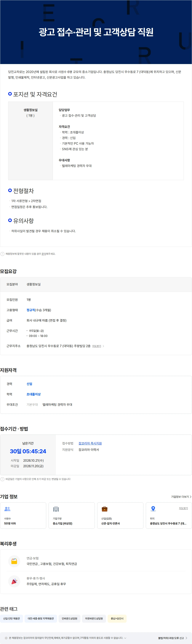This screenshot has width=192, height=644.
Task: Click the 사원수 people icon
Action: pyautogui.click(x=8, y=509)
